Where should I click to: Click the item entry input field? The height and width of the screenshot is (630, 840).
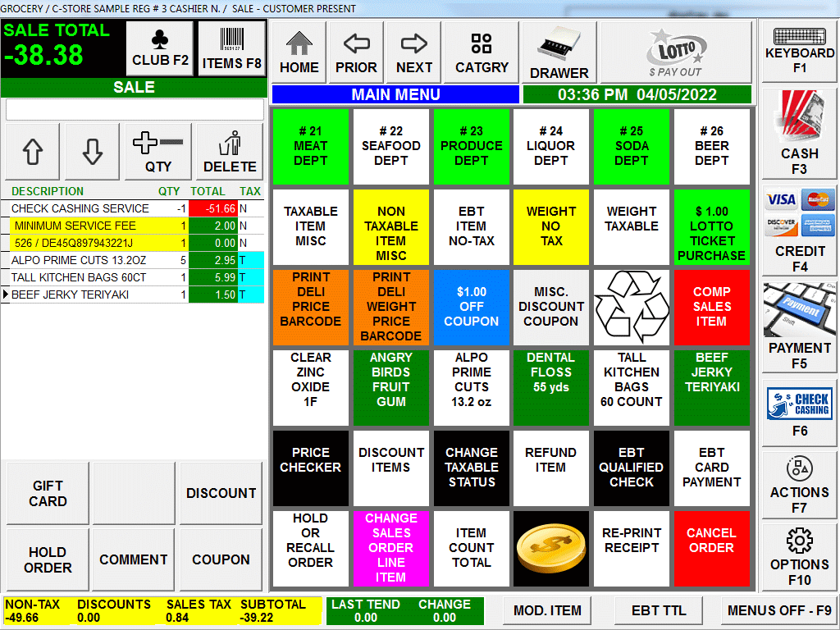tap(135, 110)
